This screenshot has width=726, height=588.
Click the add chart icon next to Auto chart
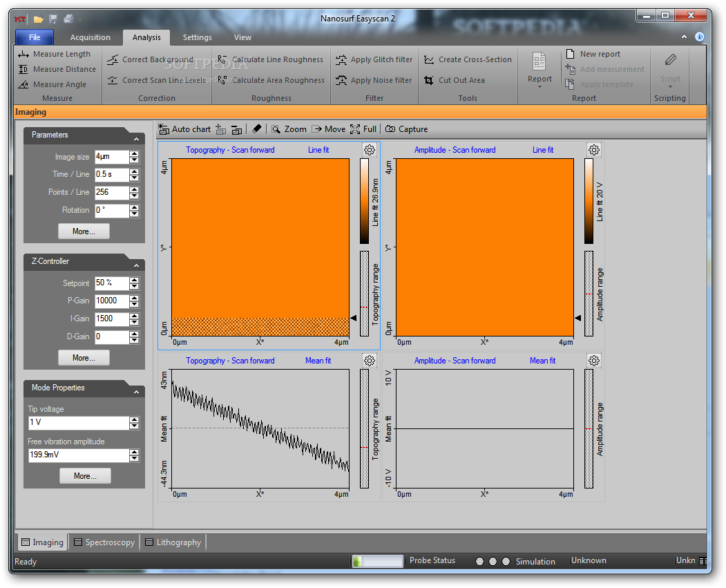[x=221, y=130]
